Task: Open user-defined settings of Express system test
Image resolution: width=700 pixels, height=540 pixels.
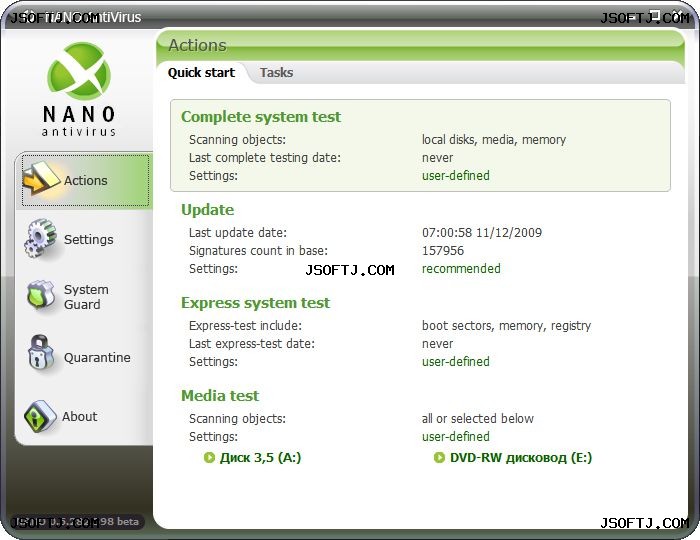Action: pos(456,361)
